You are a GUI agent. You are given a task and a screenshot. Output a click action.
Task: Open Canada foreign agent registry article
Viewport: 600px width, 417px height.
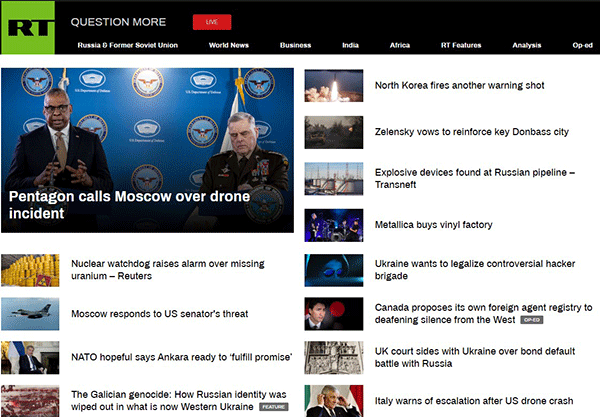483,313
